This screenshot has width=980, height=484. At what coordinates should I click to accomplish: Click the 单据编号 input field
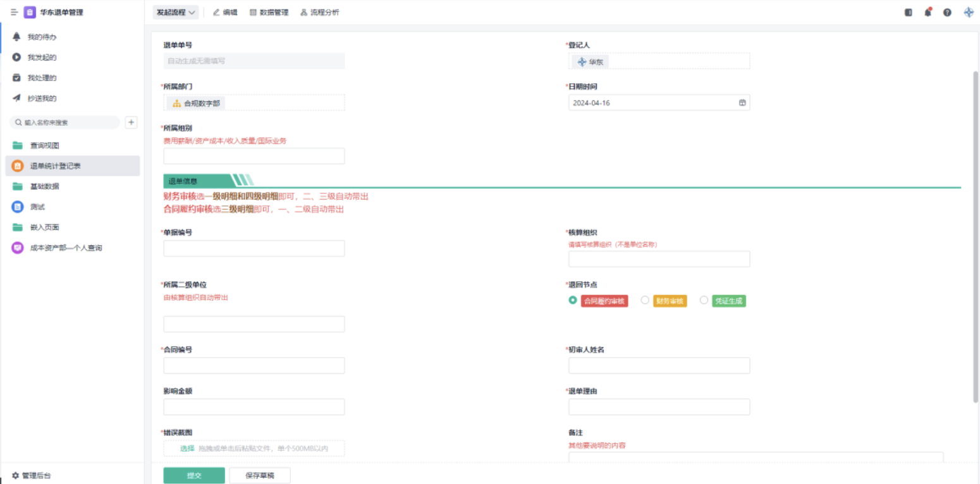point(254,248)
